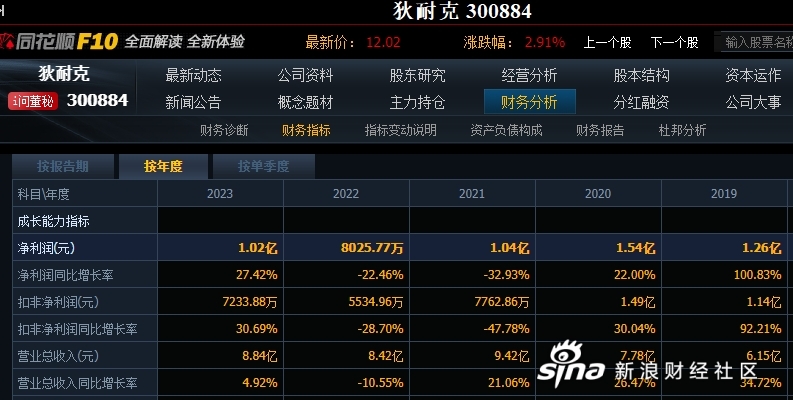Switch to 财务诊断 sub-tab

coord(224,130)
